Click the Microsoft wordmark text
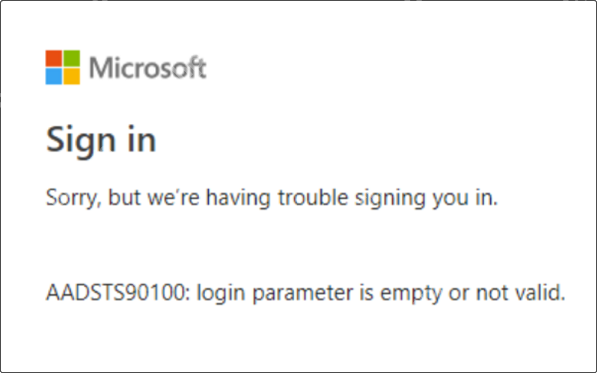The image size is (599, 375). point(148,68)
